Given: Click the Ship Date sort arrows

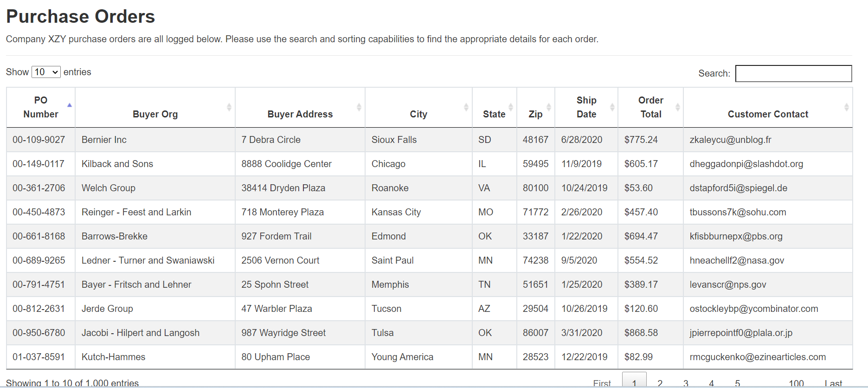Looking at the screenshot, I should 612,107.
